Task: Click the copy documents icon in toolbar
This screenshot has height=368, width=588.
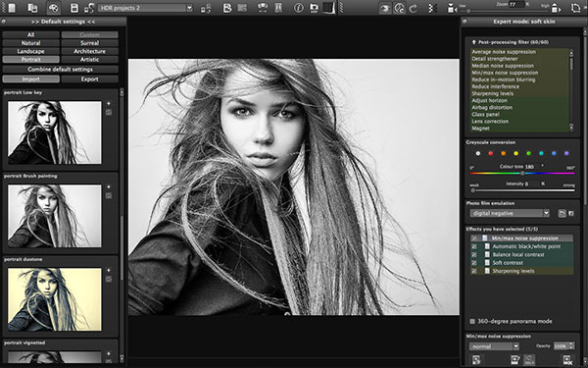Action: point(32,8)
